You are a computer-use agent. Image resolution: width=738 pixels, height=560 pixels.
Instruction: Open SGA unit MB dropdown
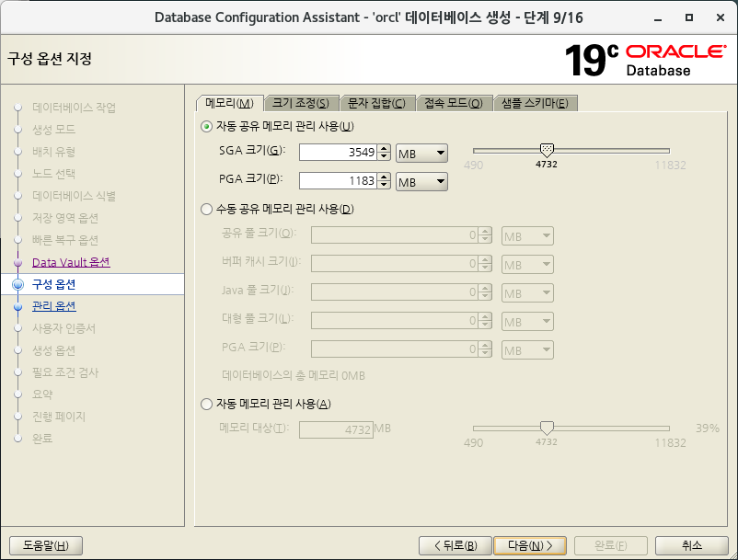pos(421,154)
